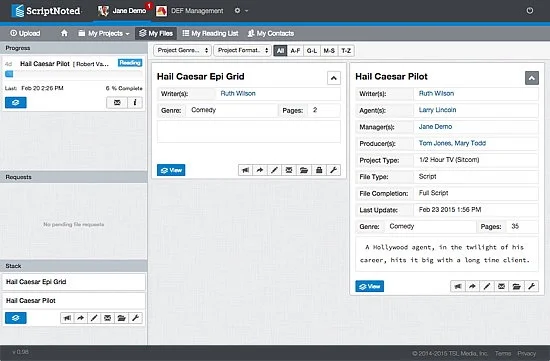Click folder icon on Epi Grid card
The height and width of the screenshot is (361, 550).
304,170
